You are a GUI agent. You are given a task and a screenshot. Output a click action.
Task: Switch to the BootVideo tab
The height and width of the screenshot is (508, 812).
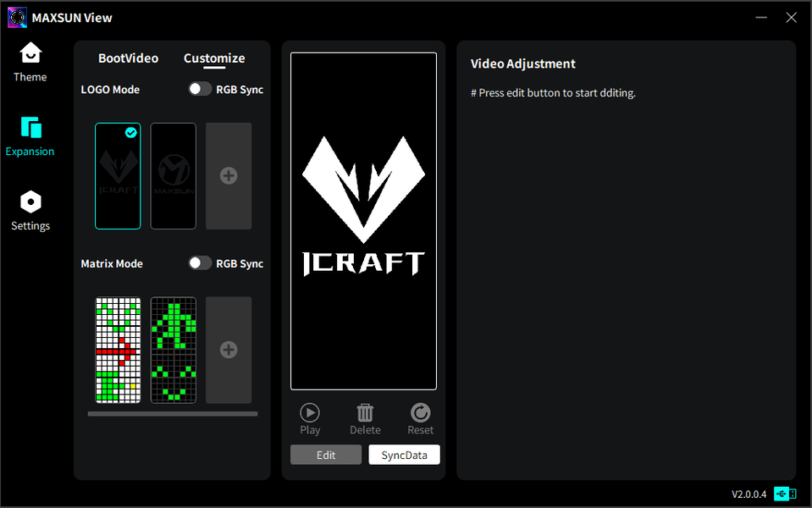coord(129,58)
